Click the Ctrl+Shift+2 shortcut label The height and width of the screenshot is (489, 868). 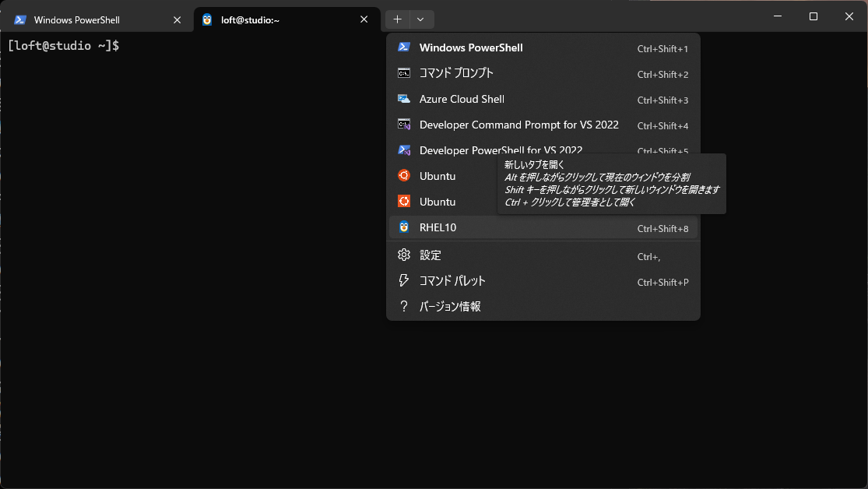click(662, 74)
